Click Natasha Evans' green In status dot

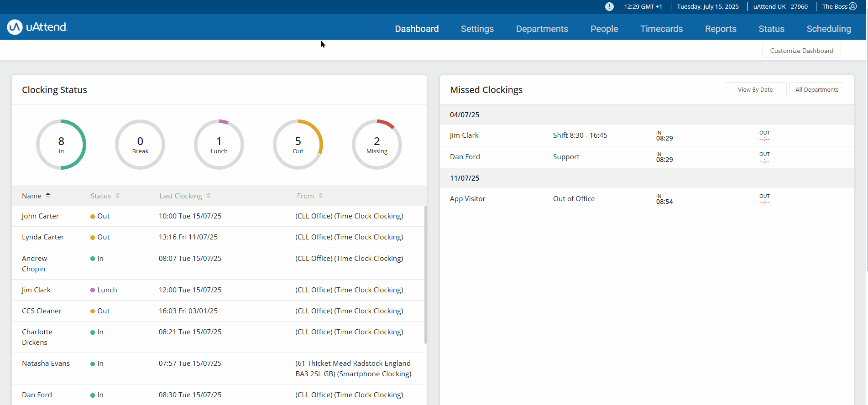click(93, 363)
